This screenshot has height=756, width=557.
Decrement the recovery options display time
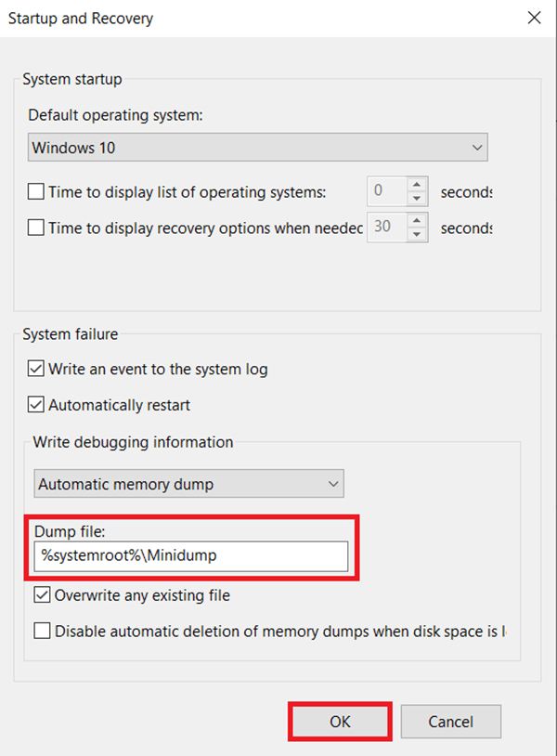416,233
